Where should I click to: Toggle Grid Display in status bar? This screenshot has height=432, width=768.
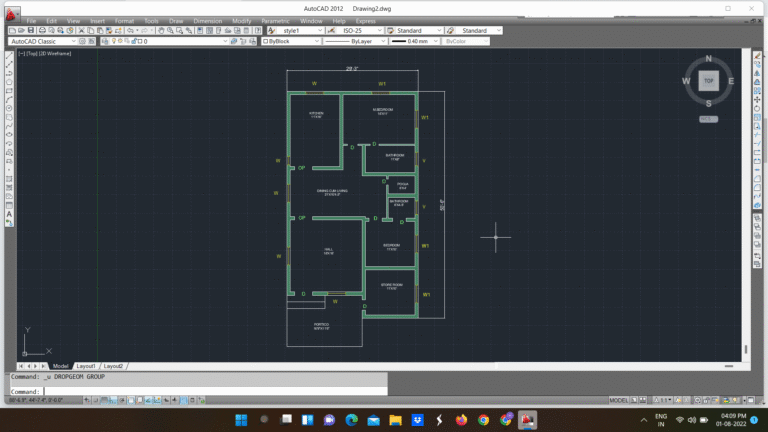pos(104,400)
